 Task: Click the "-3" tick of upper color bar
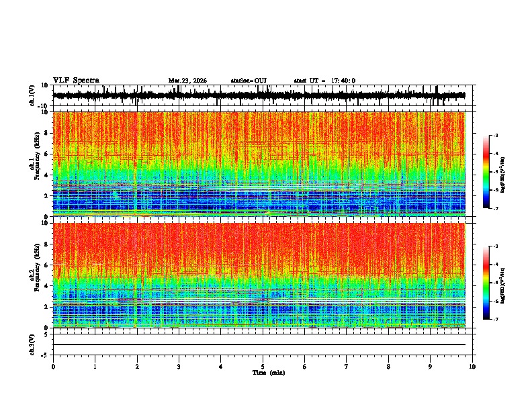496,135
